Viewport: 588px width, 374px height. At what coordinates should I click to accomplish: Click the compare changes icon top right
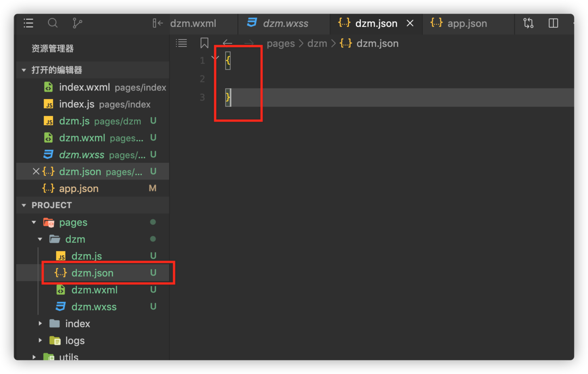pos(528,23)
